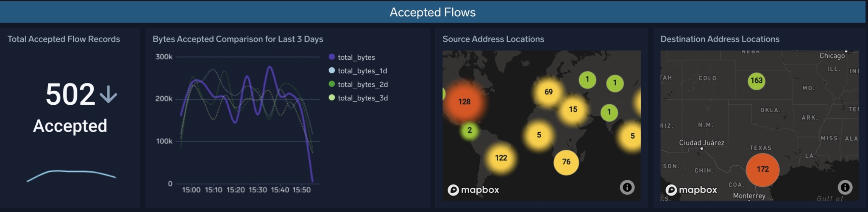The height and width of the screenshot is (212, 868).
Task: Click Source Address Locations panel title
Action: (493, 39)
